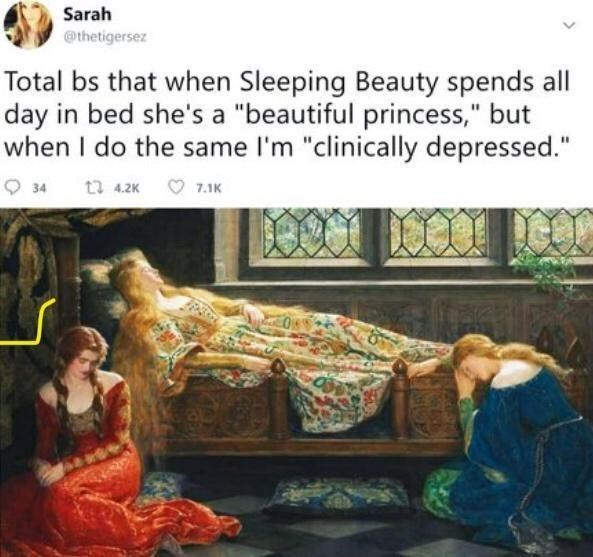Open the attached painting image
Viewport: 593px width, 557px height.
coord(296,382)
